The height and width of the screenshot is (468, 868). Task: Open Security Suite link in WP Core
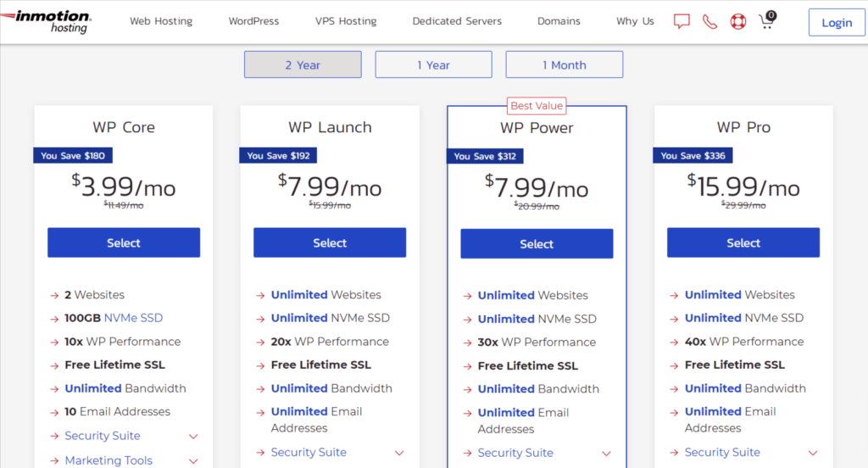[x=103, y=436]
